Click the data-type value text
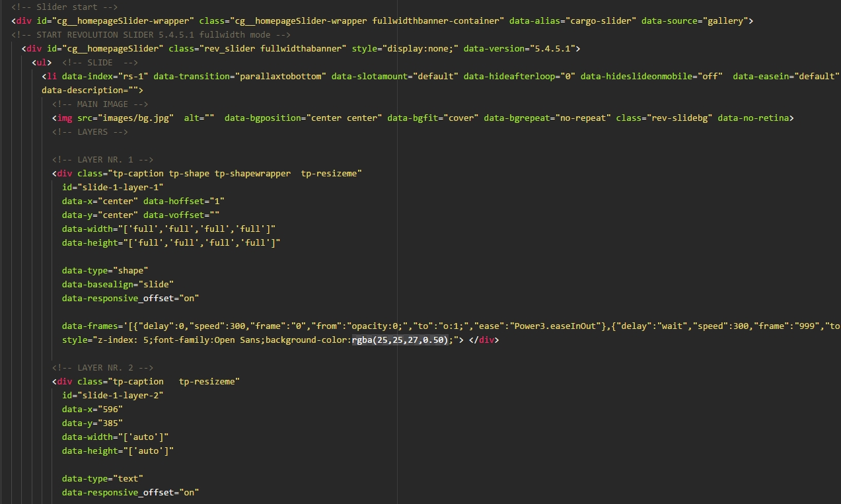The image size is (841, 504). pyautogui.click(x=130, y=478)
